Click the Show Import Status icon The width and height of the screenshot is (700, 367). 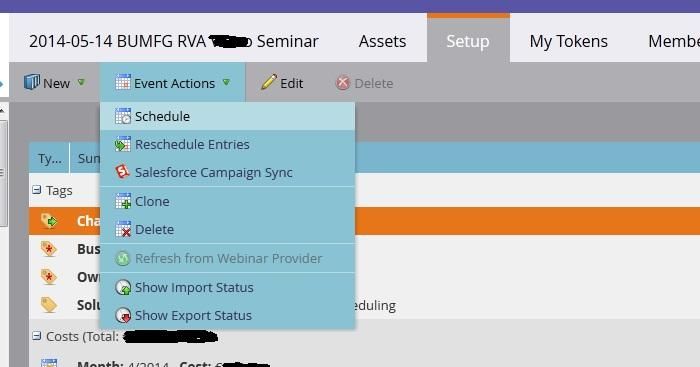point(123,288)
